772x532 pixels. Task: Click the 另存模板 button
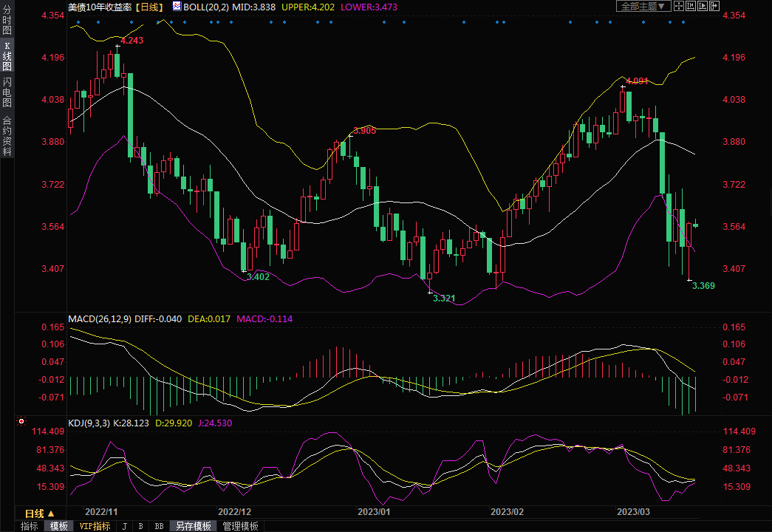point(194,526)
